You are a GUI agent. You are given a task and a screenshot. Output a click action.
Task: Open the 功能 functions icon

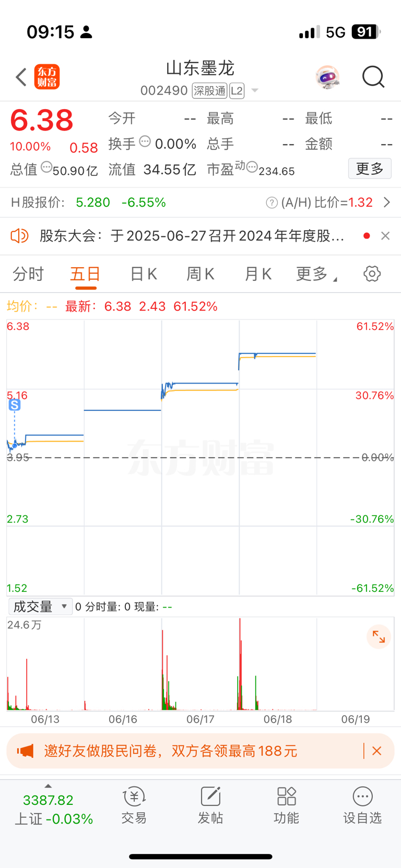(x=287, y=805)
